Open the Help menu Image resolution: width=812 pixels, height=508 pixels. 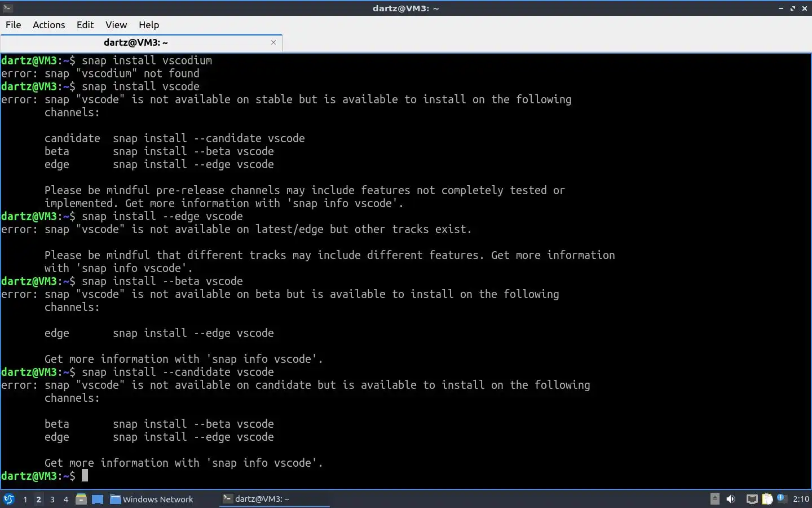[x=149, y=25]
